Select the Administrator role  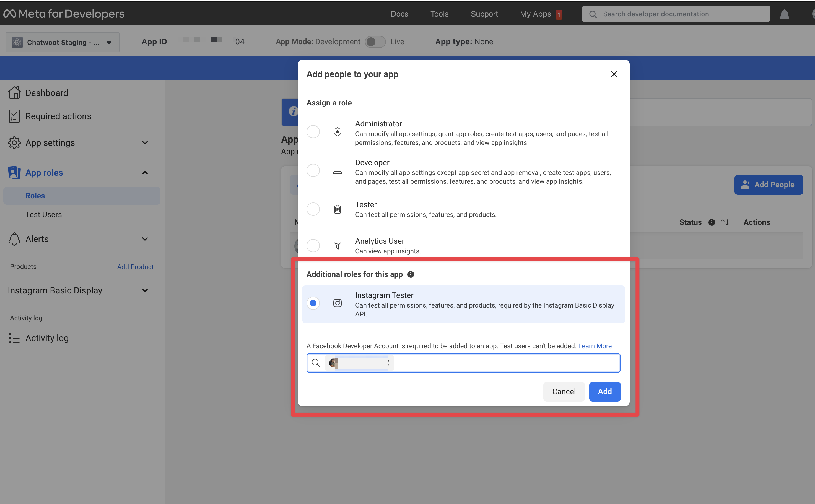click(313, 132)
